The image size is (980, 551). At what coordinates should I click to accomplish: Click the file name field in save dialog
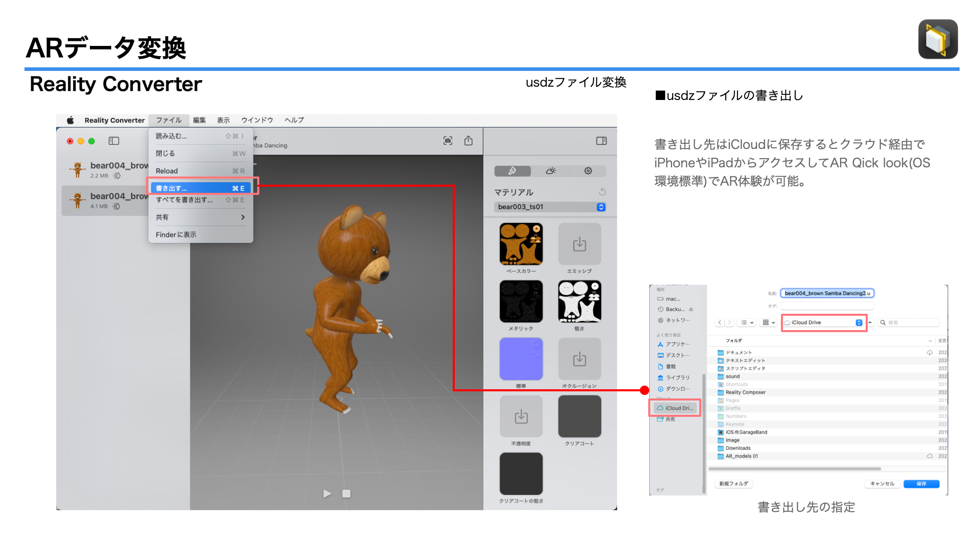coord(827,293)
